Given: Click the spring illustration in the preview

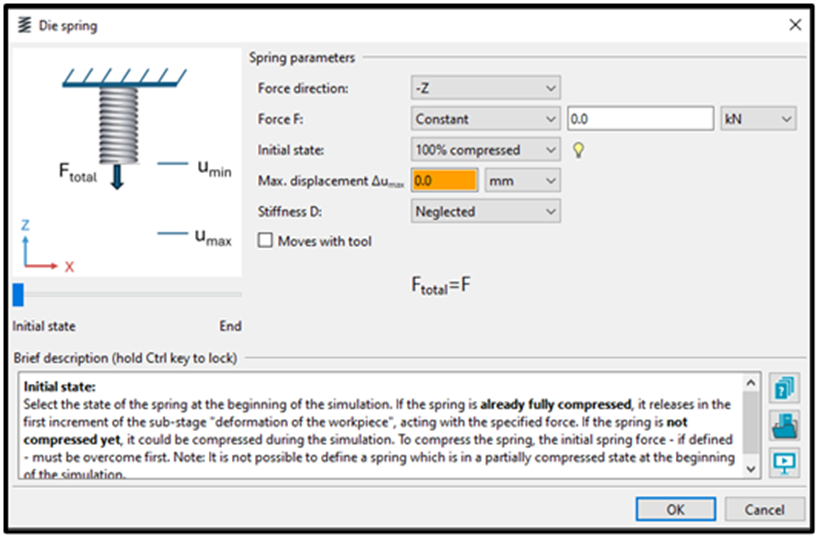Looking at the screenshot, I should pos(119,125).
